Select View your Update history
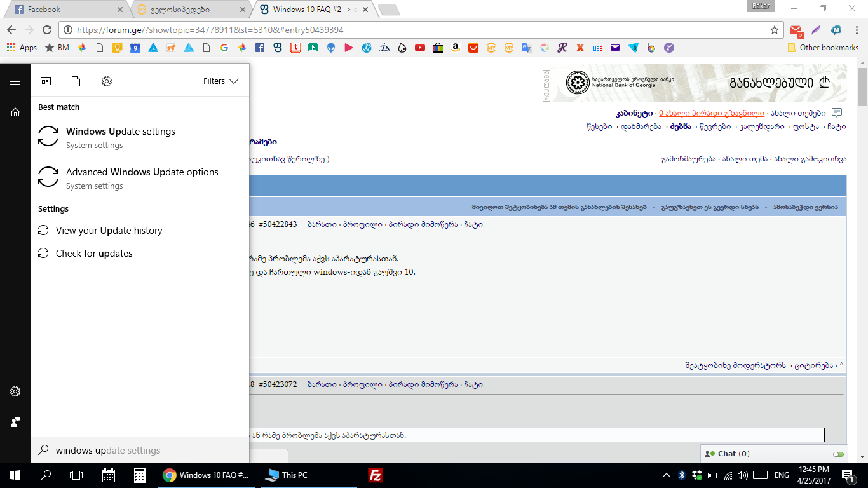This screenshot has height=488, width=868. tap(140, 231)
